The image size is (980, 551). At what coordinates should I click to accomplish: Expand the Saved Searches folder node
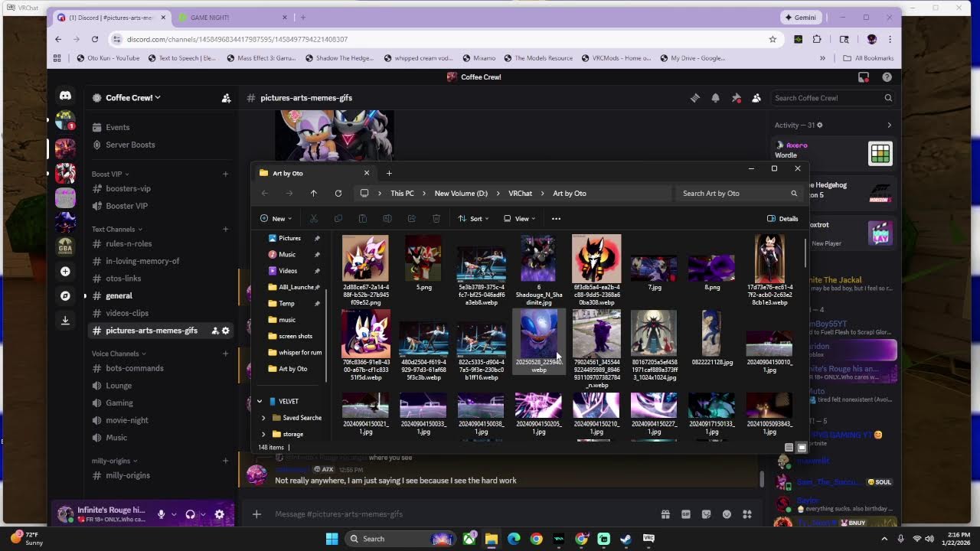pyautogui.click(x=263, y=418)
